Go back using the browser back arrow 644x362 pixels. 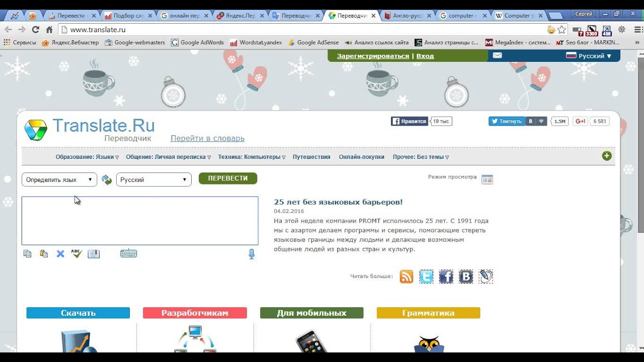(x=8, y=30)
